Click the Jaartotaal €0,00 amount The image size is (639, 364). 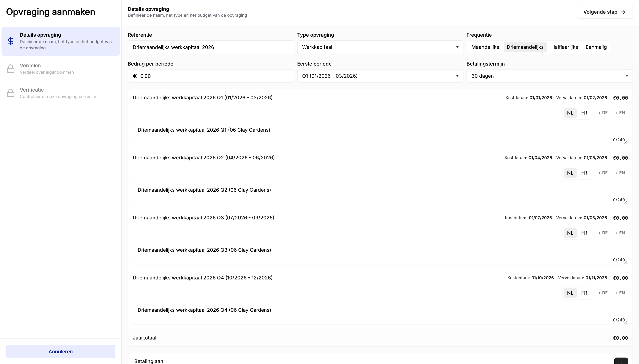tap(620, 338)
